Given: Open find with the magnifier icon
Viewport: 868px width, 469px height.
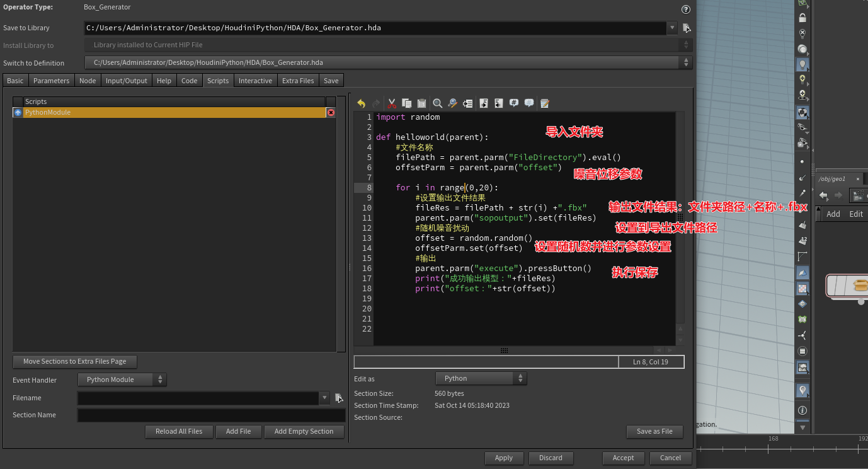Looking at the screenshot, I should [x=437, y=103].
